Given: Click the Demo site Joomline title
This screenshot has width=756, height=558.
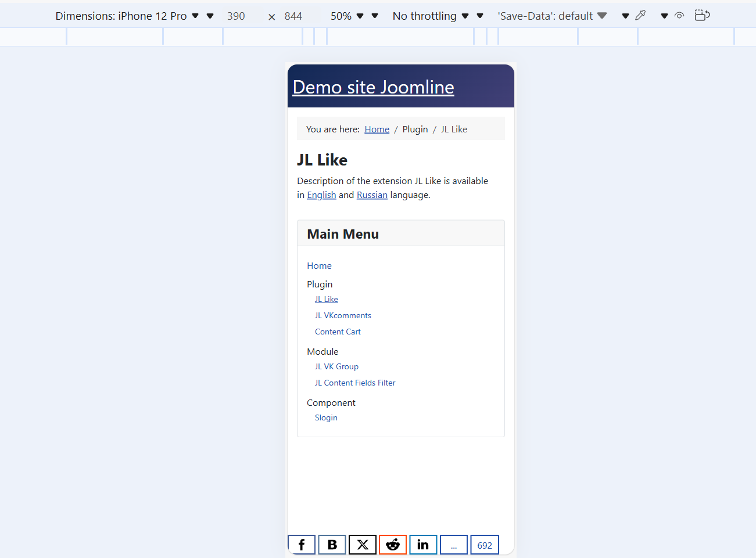Looking at the screenshot, I should pyautogui.click(x=373, y=87).
